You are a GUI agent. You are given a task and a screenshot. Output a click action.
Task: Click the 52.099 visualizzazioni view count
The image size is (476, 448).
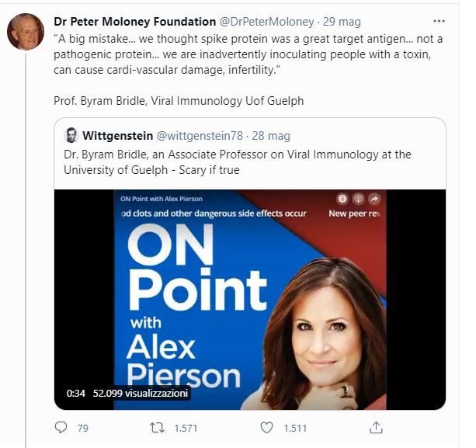coord(140,394)
